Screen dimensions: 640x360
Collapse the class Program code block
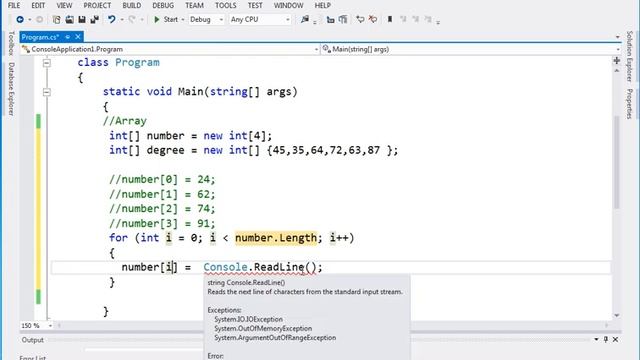click(47, 63)
